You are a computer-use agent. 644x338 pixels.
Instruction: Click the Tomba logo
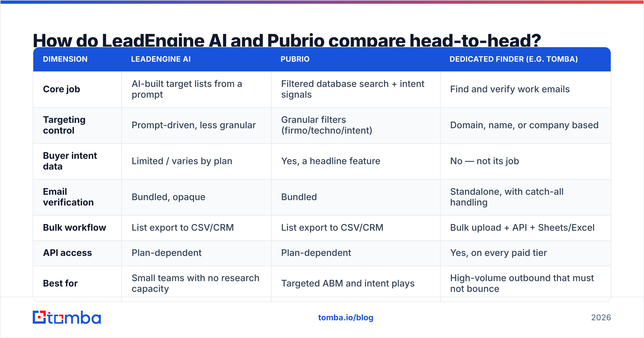coord(67,317)
